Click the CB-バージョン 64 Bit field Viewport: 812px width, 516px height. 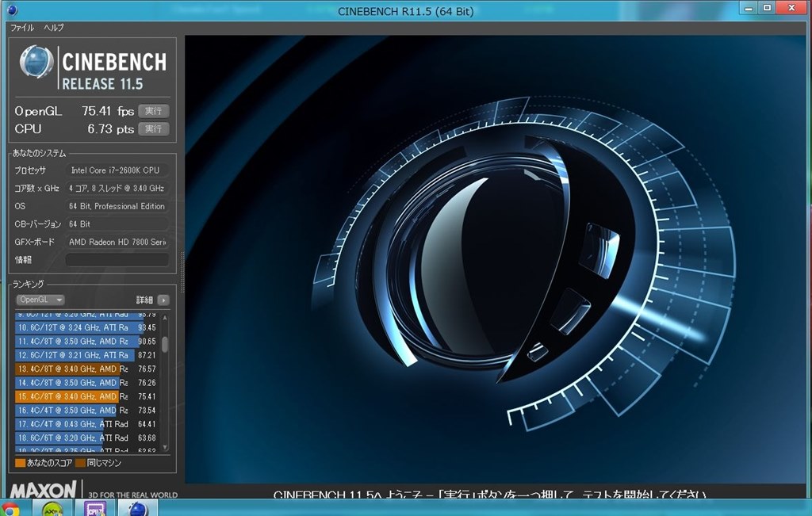point(117,224)
